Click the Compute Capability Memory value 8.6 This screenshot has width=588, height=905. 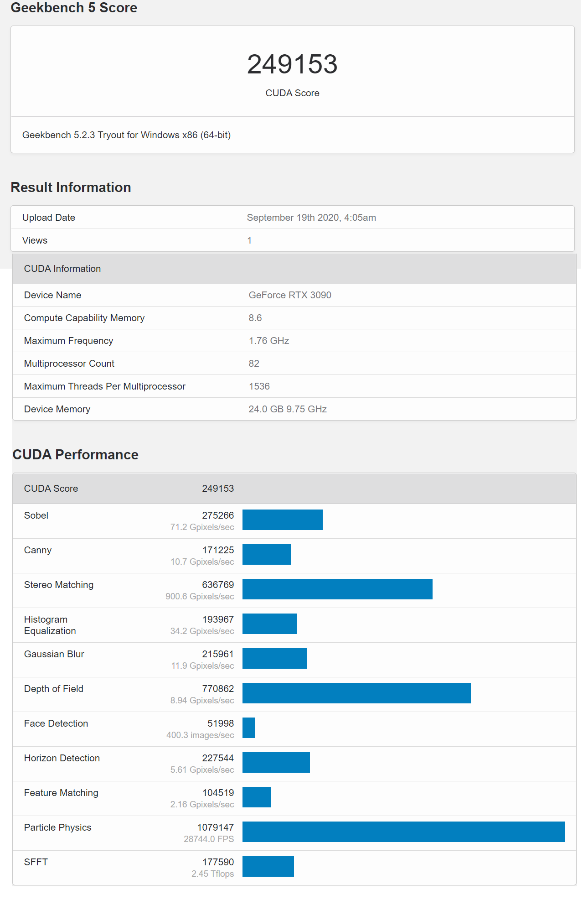[255, 318]
